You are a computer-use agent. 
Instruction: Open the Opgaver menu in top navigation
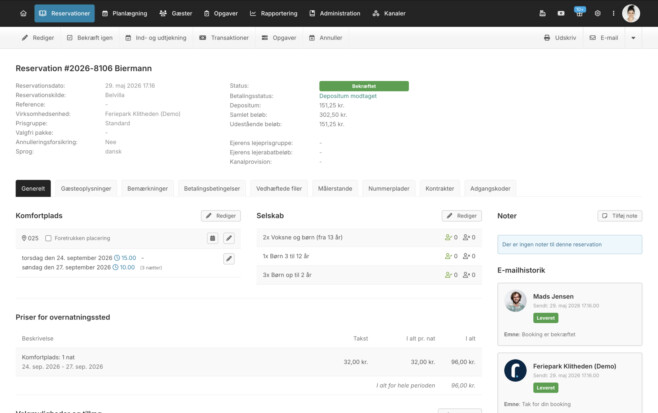point(221,13)
